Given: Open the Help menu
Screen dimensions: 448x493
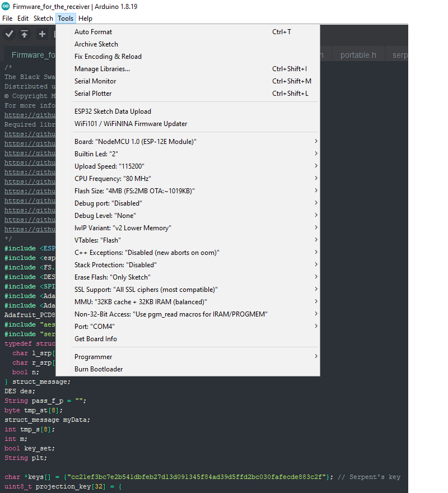Looking at the screenshot, I should tap(85, 18).
